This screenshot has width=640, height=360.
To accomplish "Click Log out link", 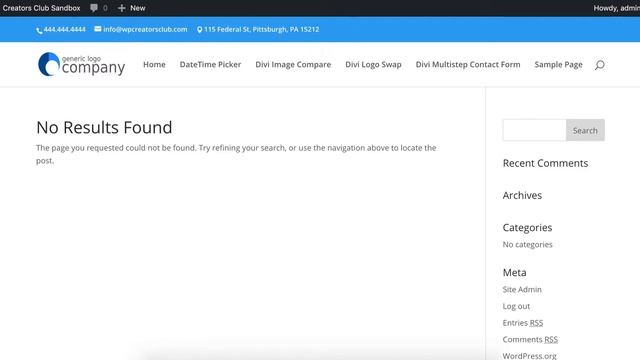I will click(516, 306).
